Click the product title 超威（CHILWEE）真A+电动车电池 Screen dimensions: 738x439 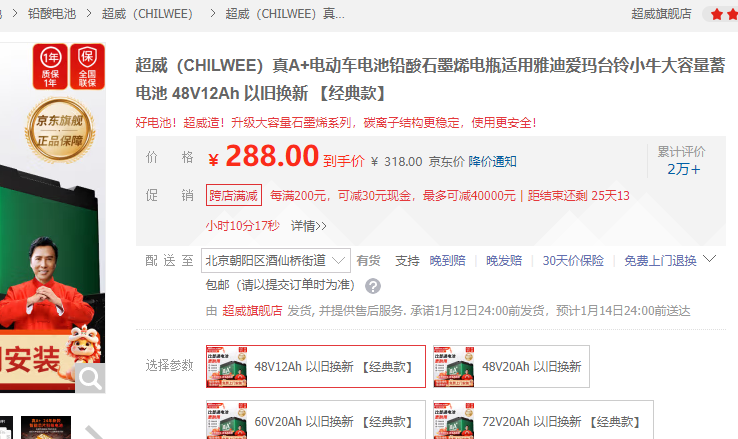coord(430,79)
